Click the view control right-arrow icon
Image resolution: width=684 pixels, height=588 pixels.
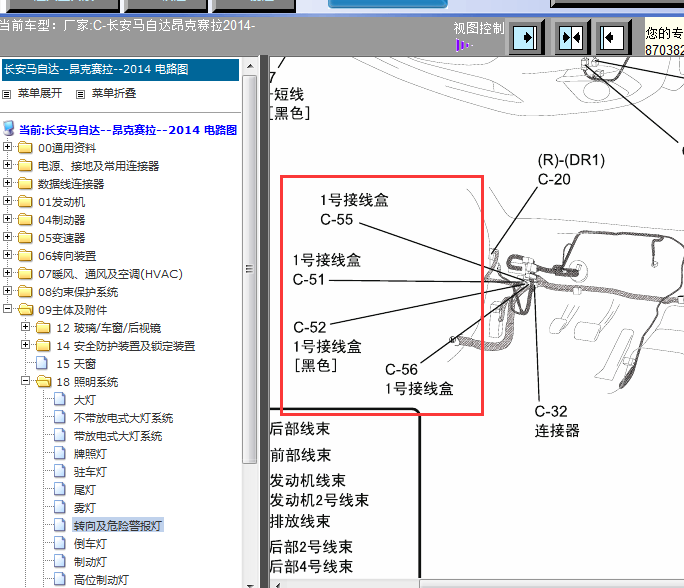pos(525,38)
